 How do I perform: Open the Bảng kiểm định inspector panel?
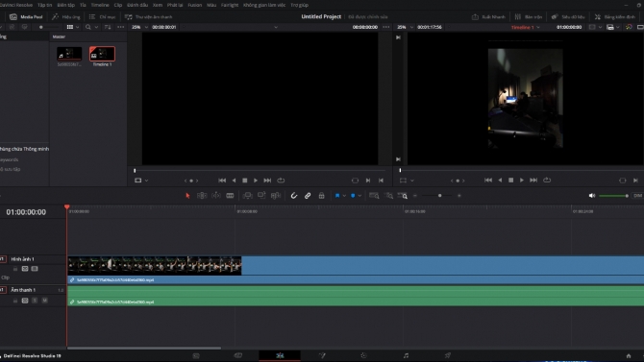(615, 17)
